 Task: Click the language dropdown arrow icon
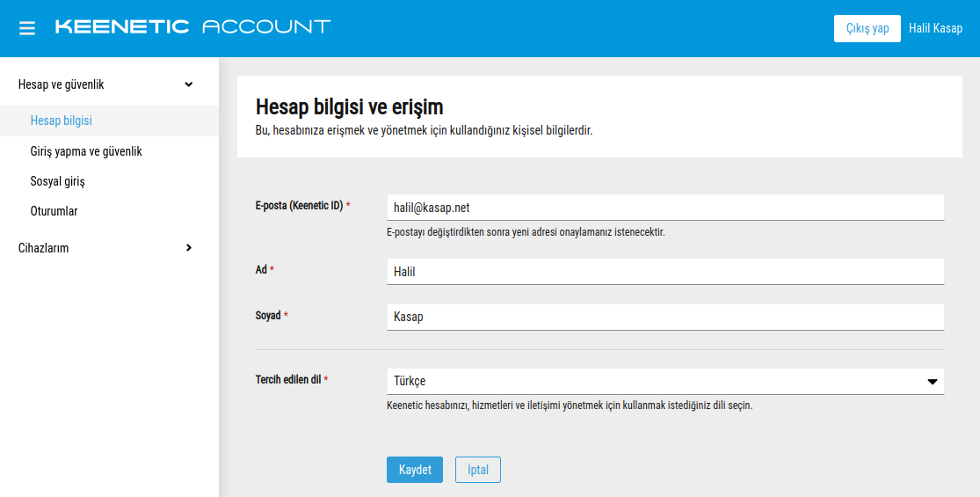(x=932, y=382)
